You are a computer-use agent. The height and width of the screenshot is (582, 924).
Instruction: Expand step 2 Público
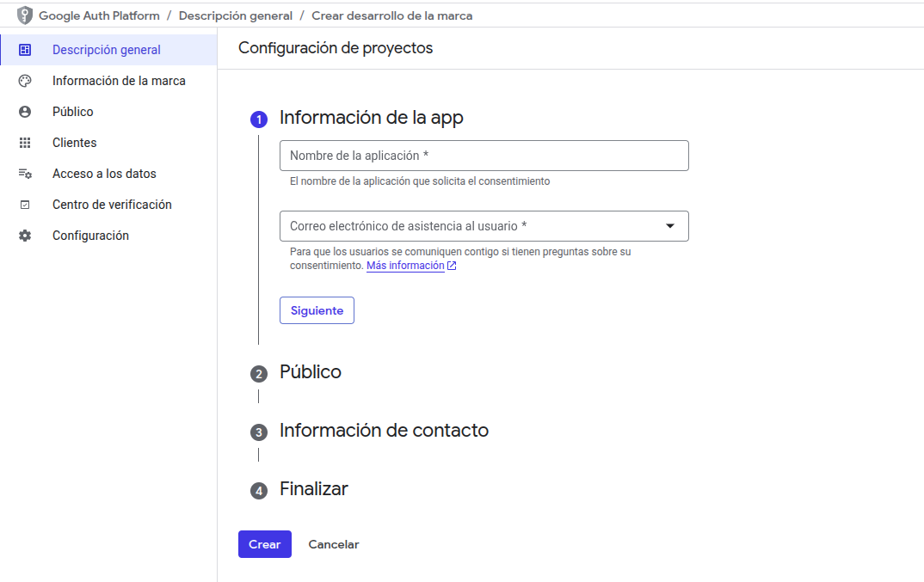click(x=311, y=372)
